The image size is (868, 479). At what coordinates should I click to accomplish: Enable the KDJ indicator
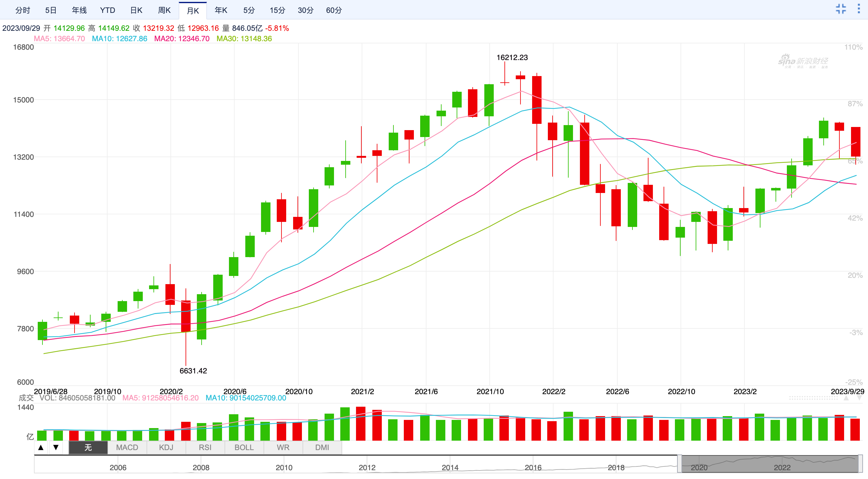coord(166,447)
